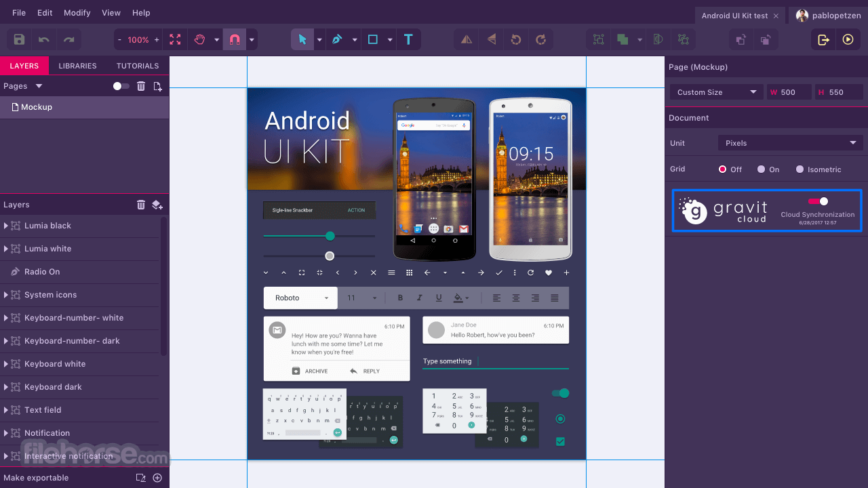The width and height of the screenshot is (868, 488).
Task: Click zoom out minus button
Action: [x=119, y=40]
